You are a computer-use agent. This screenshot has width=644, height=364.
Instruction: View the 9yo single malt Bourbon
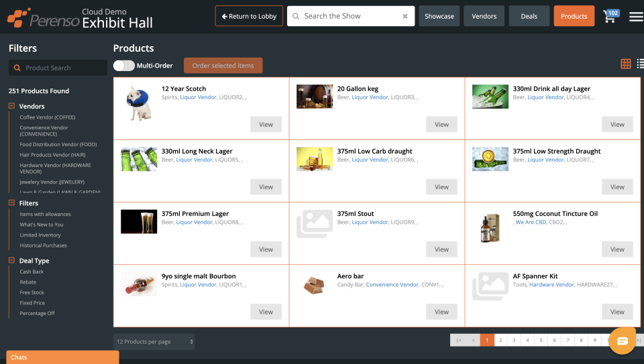coord(266,312)
